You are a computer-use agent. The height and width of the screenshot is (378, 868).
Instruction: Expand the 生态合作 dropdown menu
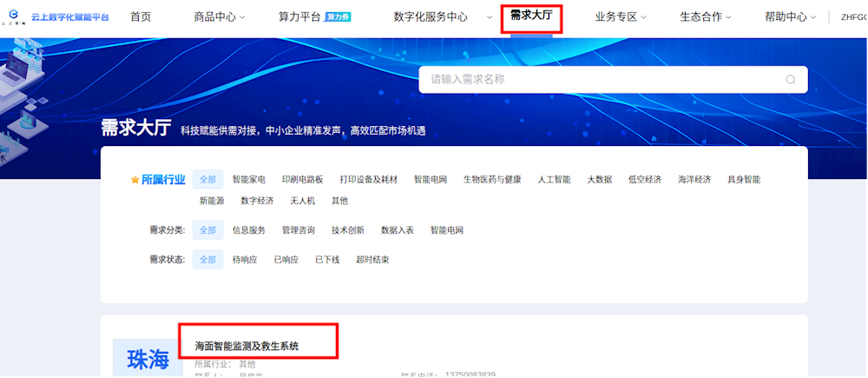(x=705, y=17)
